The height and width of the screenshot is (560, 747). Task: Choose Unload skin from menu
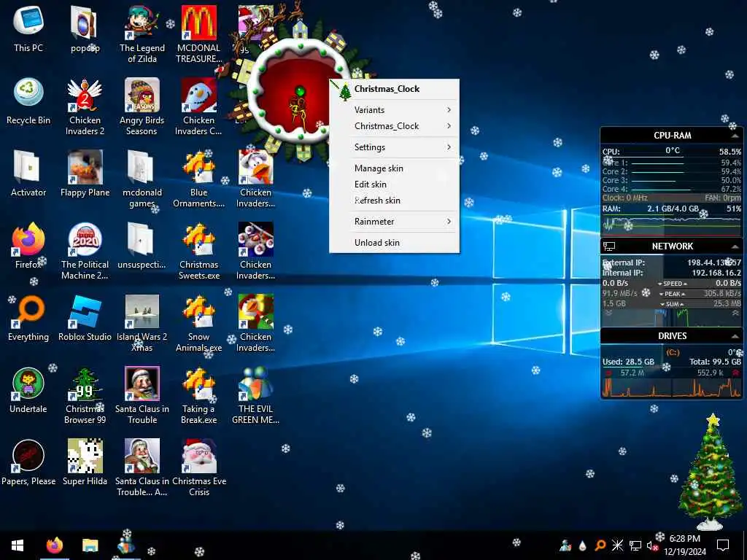click(x=395, y=242)
